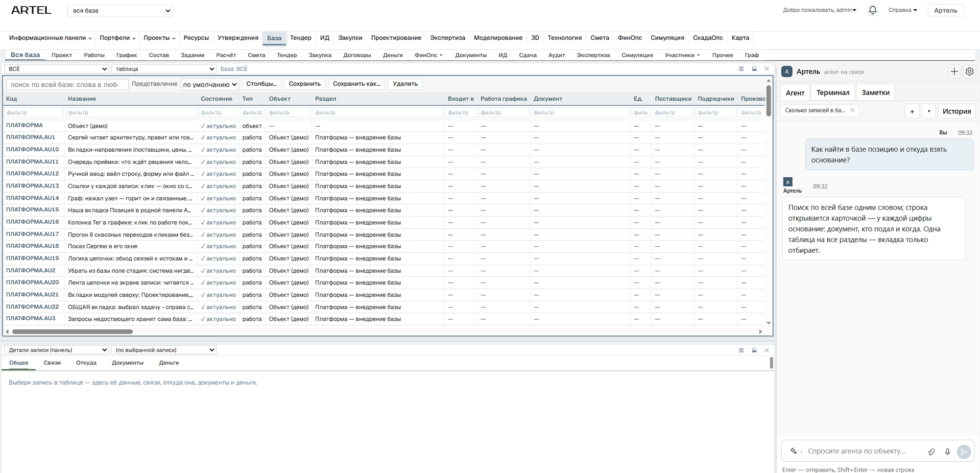Send message with the paper plane button

point(964,452)
